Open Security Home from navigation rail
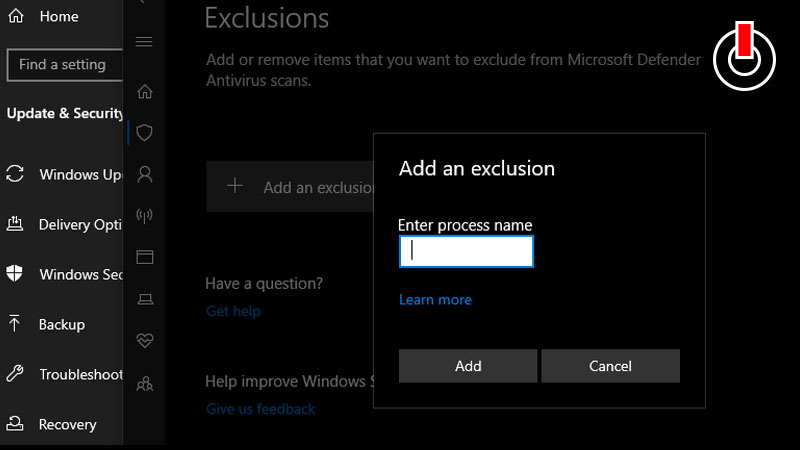800x450 pixels. pyautogui.click(x=145, y=92)
